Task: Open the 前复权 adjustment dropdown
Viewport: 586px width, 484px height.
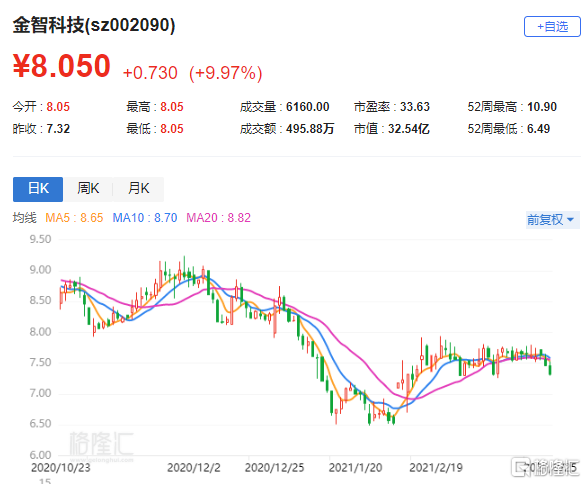Action: [552, 219]
